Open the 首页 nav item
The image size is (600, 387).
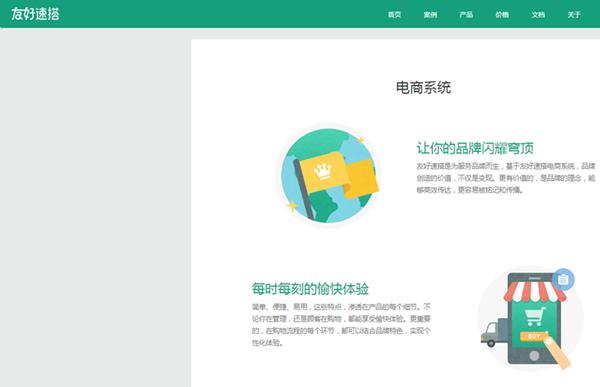pyautogui.click(x=395, y=15)
